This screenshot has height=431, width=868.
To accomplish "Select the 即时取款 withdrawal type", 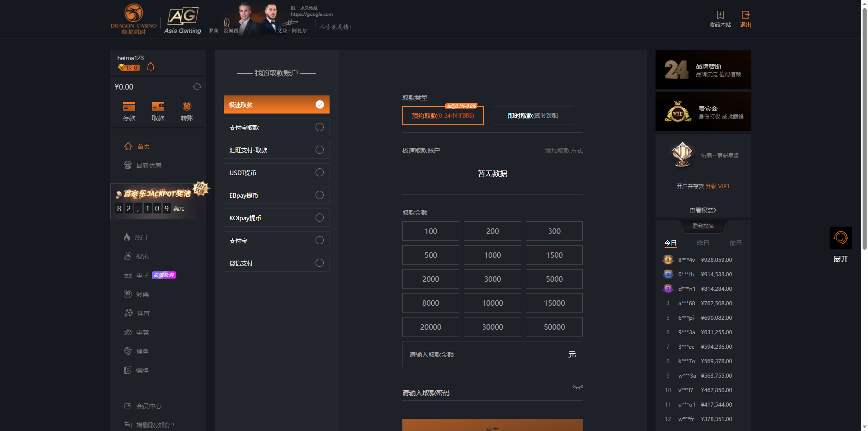I will coord(533,116).
